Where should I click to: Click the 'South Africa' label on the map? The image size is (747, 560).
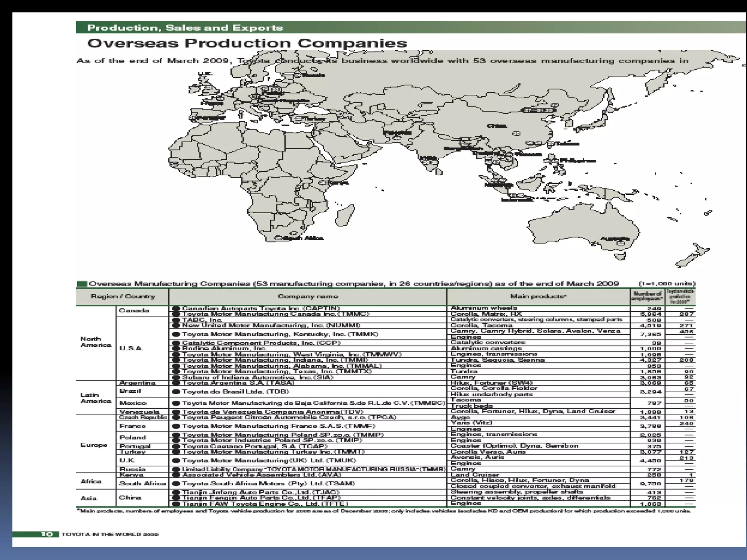[303, 238]
